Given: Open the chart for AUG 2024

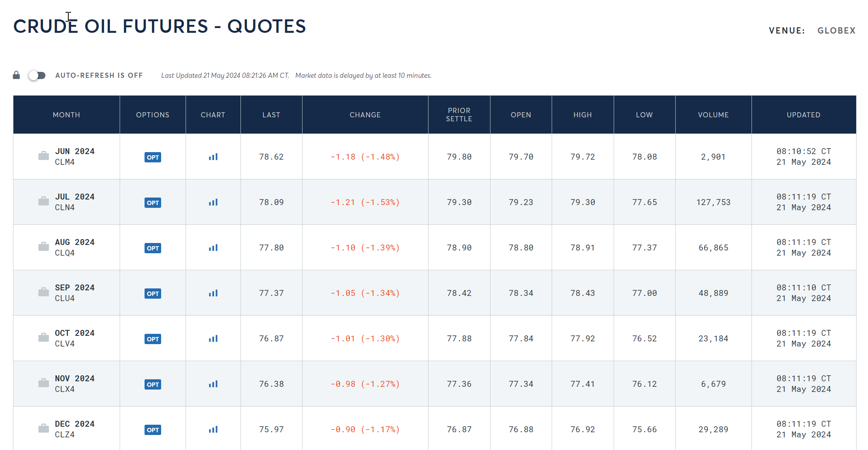Looking at the screenshot, I should [x=213, y=248].
